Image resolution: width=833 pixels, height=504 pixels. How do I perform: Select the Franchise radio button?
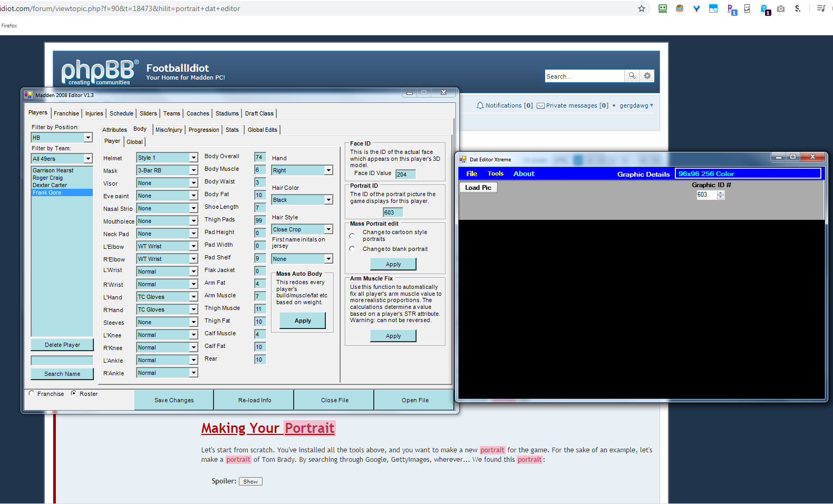[x=32, y=393]
